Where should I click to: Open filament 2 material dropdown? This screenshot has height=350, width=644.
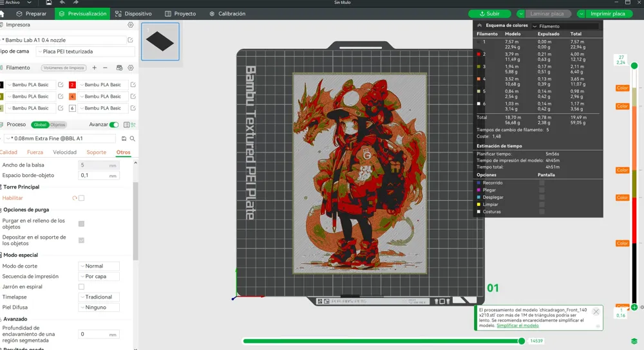point(103,84)
